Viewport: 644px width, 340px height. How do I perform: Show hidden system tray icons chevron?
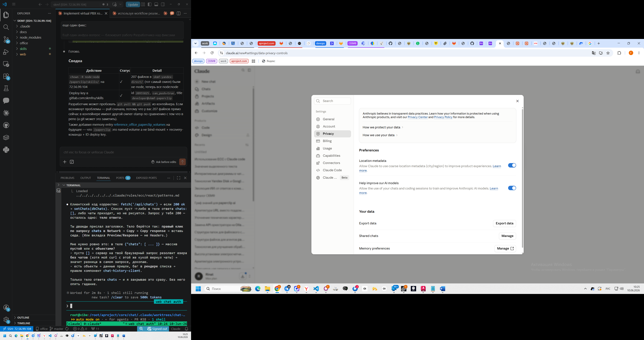point(585,289)
